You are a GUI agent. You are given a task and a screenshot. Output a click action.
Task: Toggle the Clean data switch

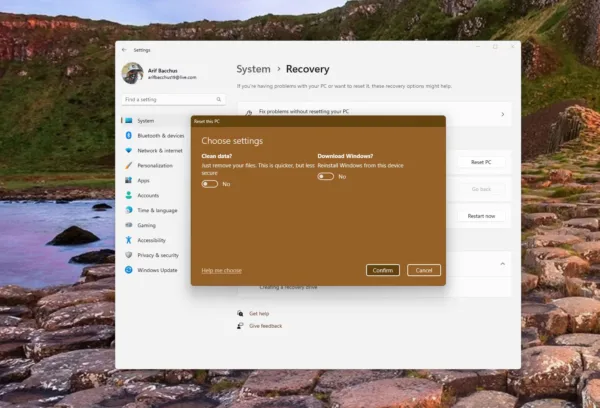point(210,184)
